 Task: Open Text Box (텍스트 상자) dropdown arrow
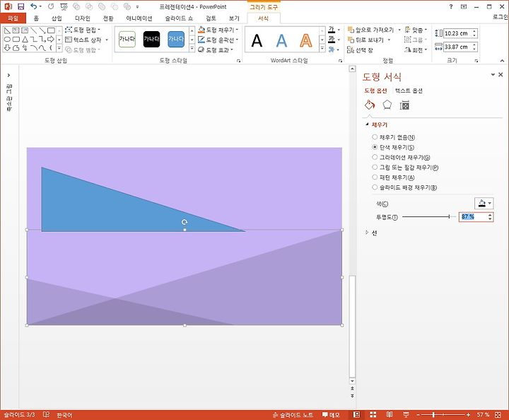107,40
